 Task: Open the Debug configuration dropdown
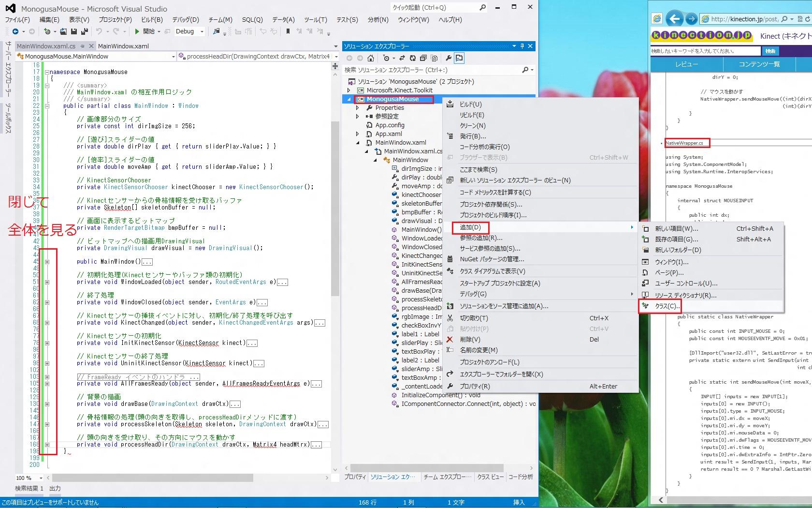202,31
